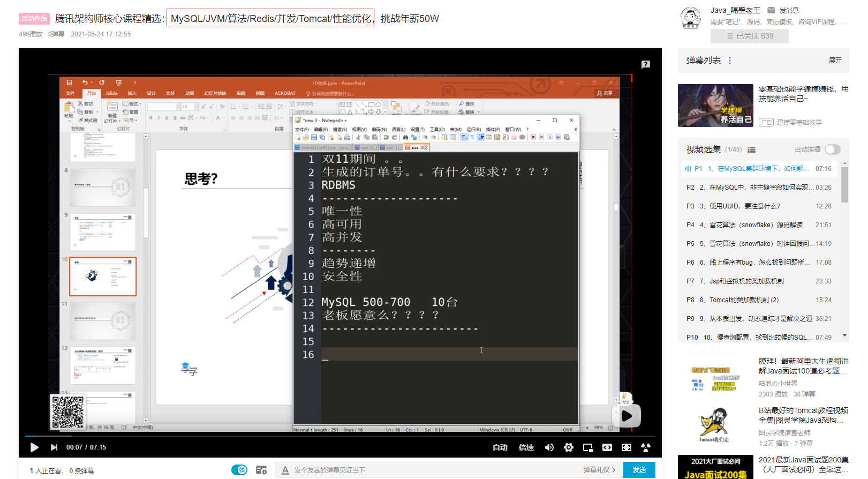Open the player settings gear

click(569, 447)
